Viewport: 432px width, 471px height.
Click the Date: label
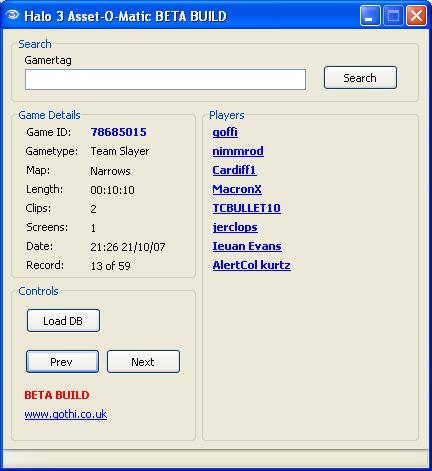[x=39, y=246]
